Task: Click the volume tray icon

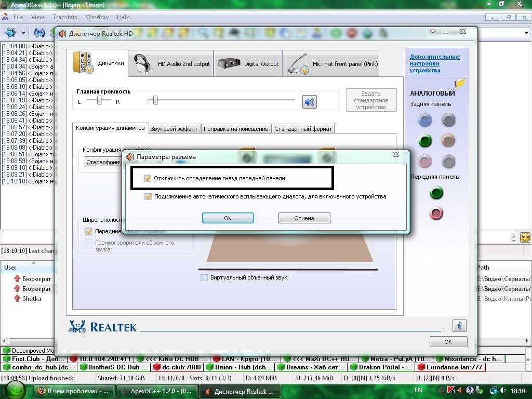Action: click(503, 391)
